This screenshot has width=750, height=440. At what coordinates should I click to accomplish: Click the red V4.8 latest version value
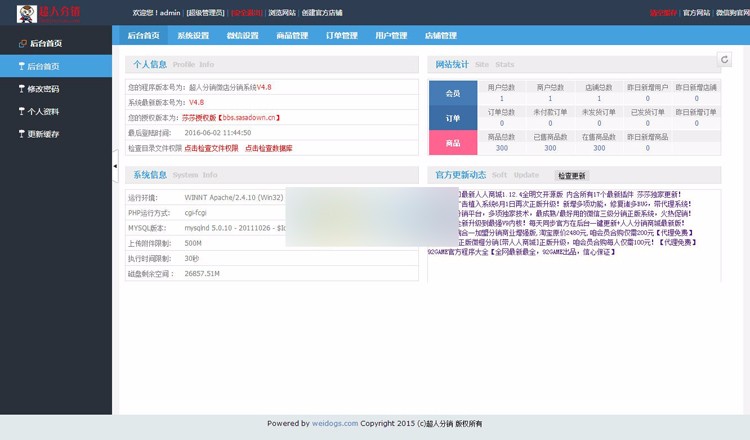tap(197, 102)
